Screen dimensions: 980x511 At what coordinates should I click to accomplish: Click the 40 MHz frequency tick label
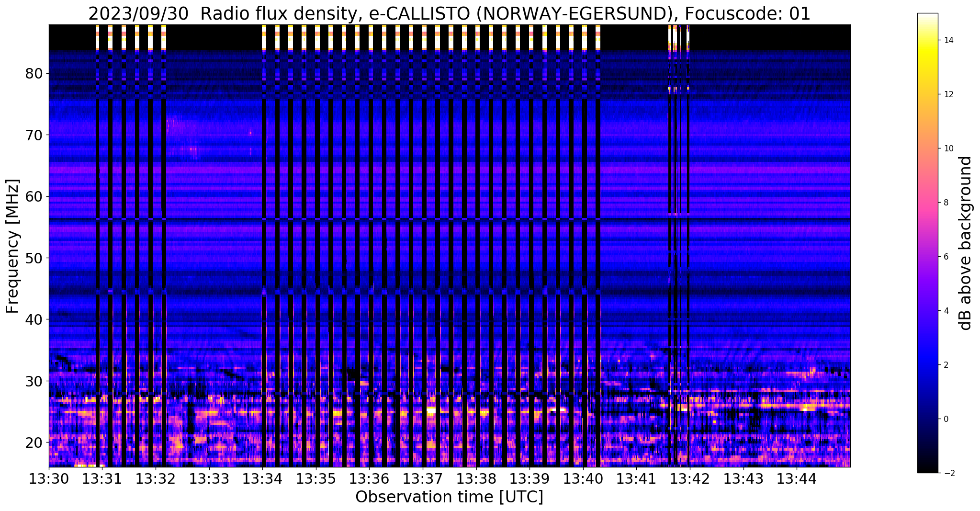[35, 319]
